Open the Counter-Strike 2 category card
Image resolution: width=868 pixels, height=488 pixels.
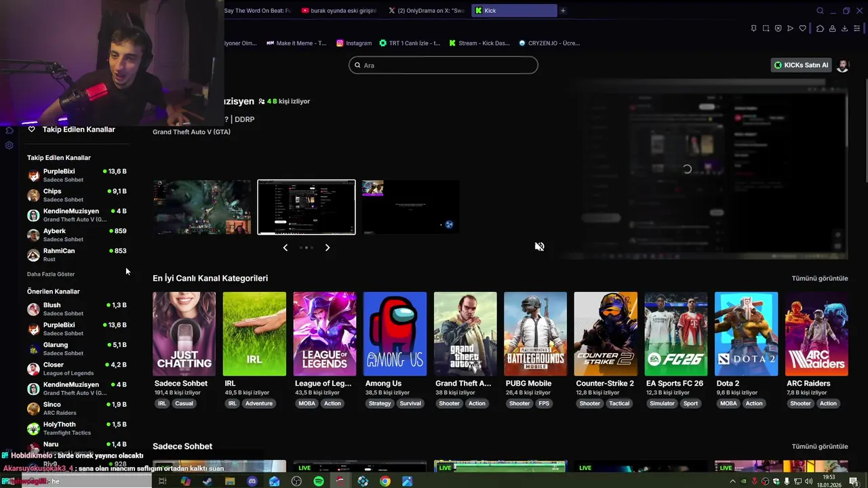606,334
